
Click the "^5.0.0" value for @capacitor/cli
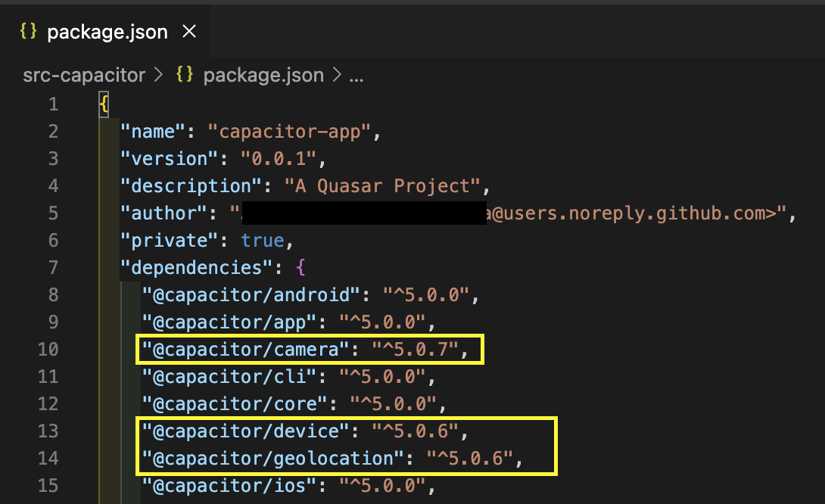tap(382, 377)
